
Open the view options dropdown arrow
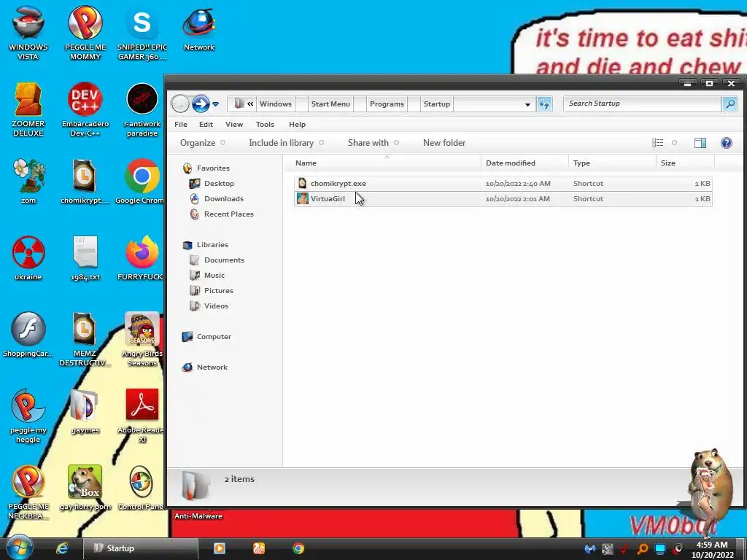click(674, 143)
